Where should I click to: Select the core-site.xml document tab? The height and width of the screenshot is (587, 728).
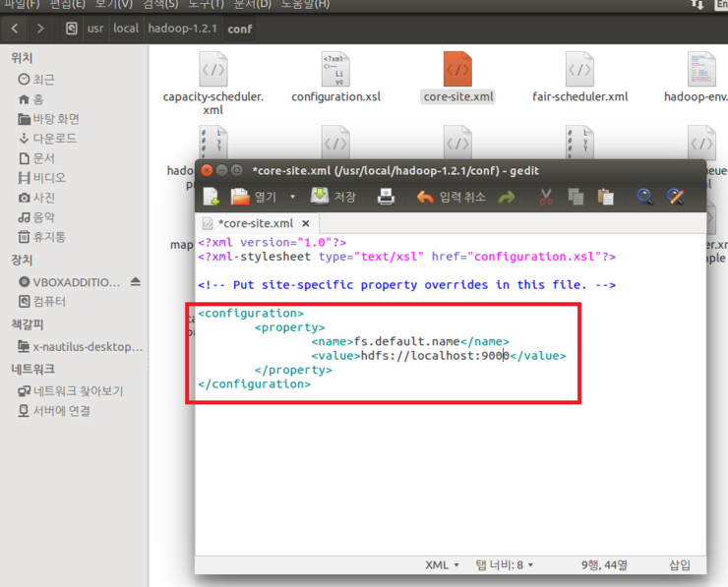click(x=254, y=224)
